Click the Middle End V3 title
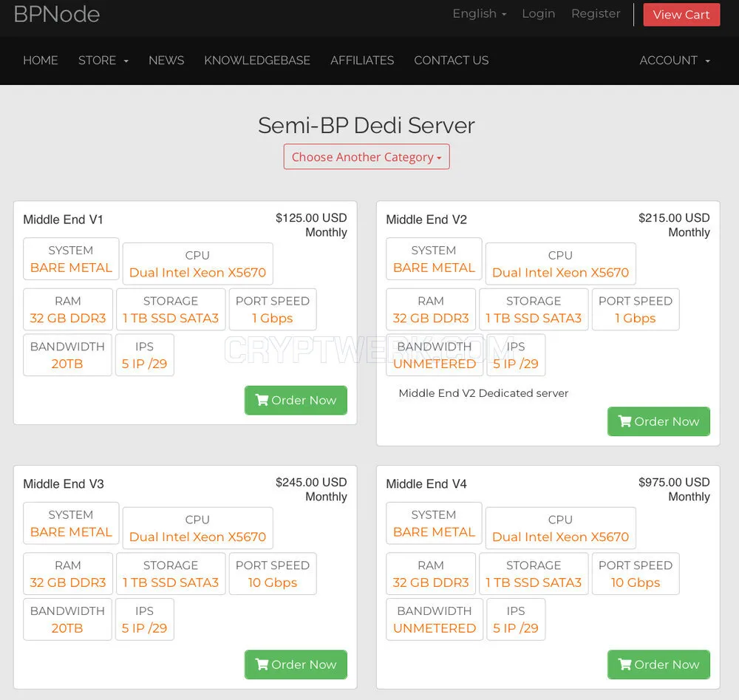The height and width of the screenshot is (700, 739). click(64, 484)
